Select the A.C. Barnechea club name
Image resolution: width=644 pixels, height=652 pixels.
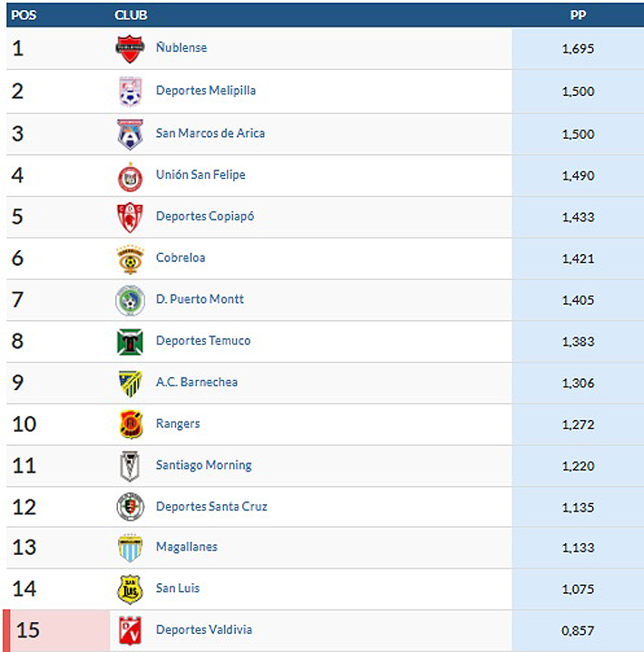pyautogui.click(x=197, y=383)
